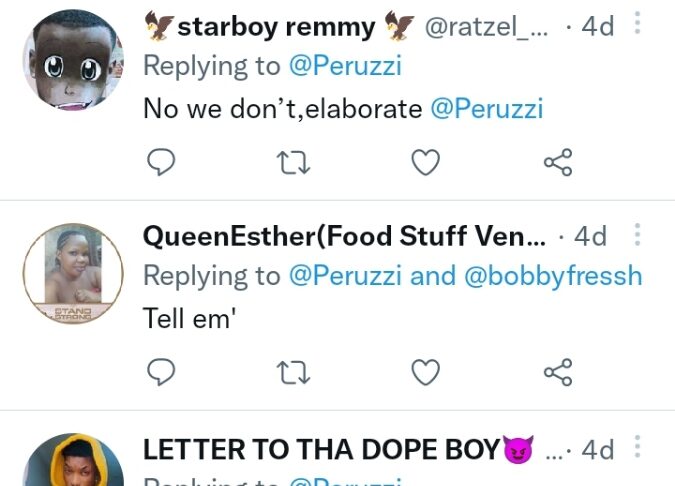Retweet starboy remmy's tweet
The width and height of the screenshot is (675, 486).
coord(293,162)
